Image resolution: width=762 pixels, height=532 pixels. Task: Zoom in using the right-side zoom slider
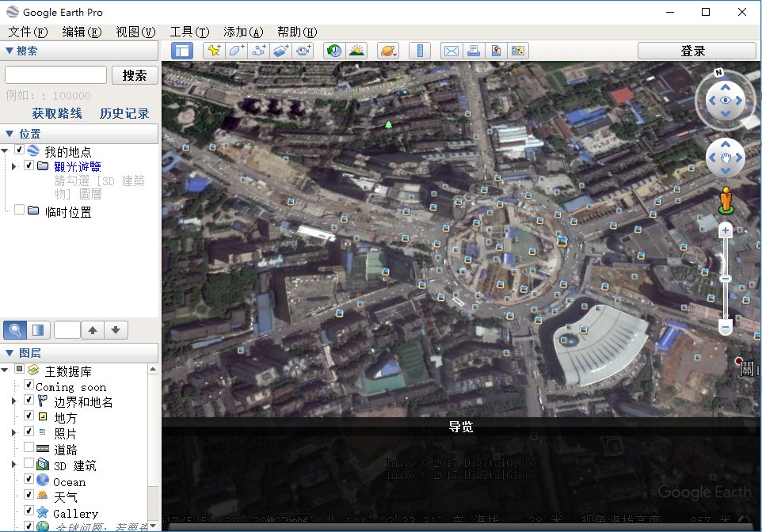(x=725, y=230)
